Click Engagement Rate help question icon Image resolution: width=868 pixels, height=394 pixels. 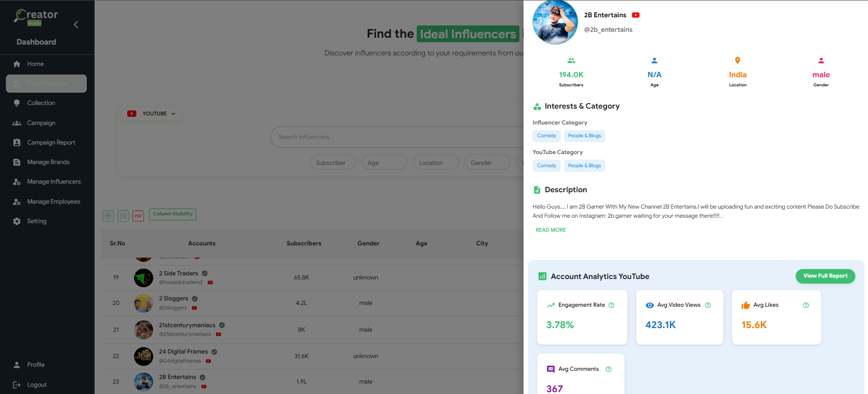click(x=611, y=305)
